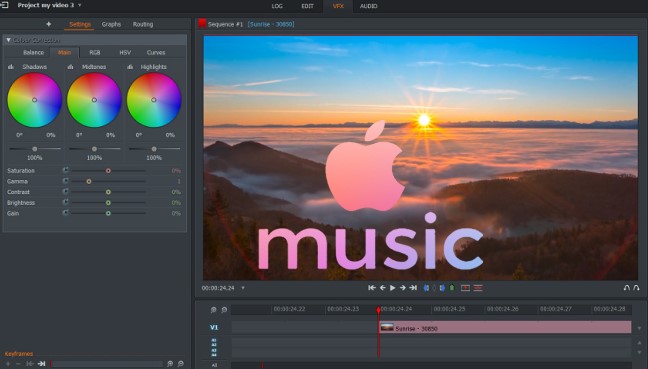Click the red playhead marker on timeline ruler
This screenshot has height=369, width=648.
379,309
